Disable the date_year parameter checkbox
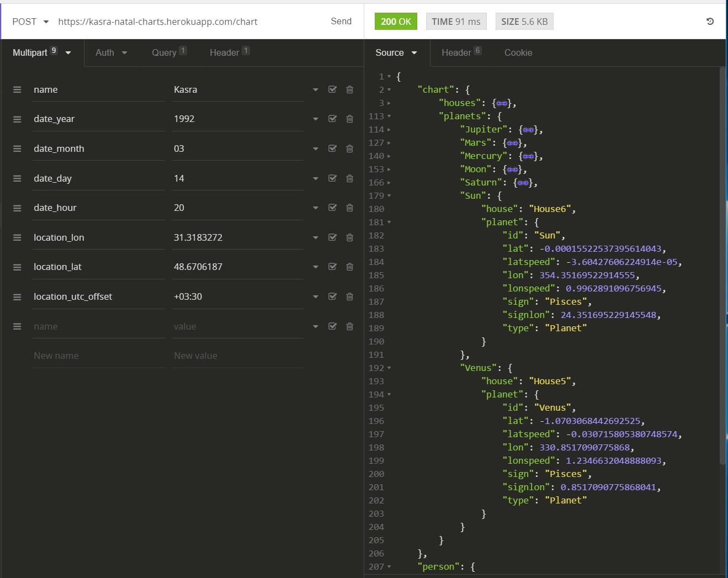 tap(332, 119)
